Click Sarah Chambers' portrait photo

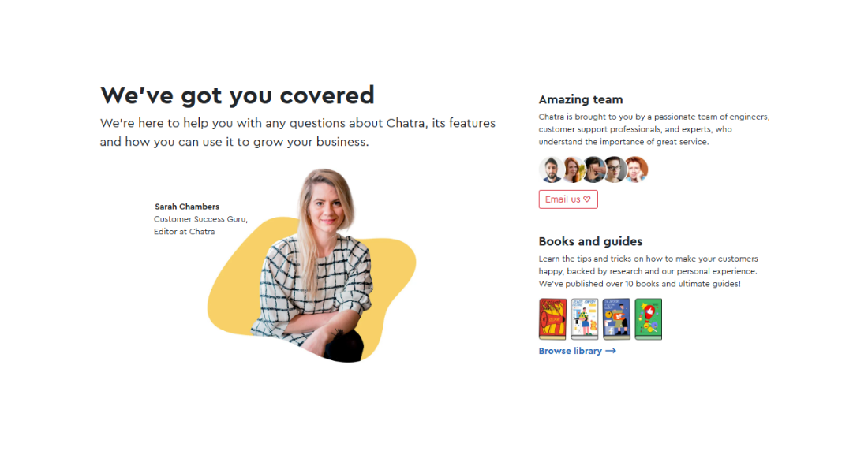click(x=316, y=266)
